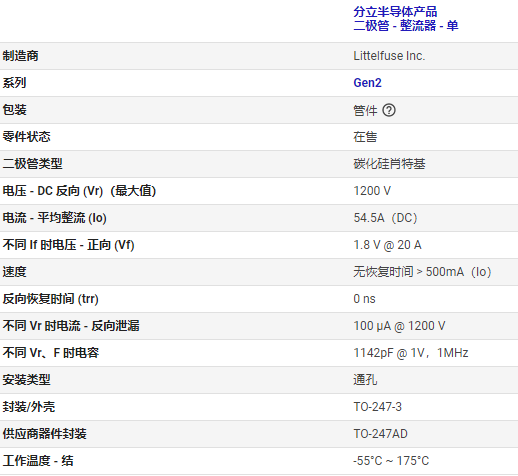Open the Gen2 series link
The width and height of the screenshot is (518, 476).
367,83
